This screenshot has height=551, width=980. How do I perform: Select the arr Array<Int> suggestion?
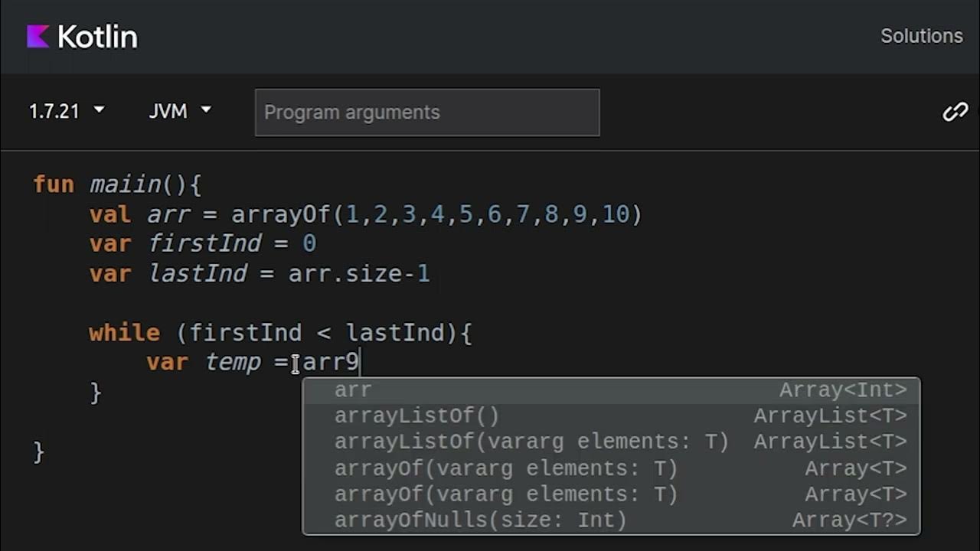[x=611, y=390]
